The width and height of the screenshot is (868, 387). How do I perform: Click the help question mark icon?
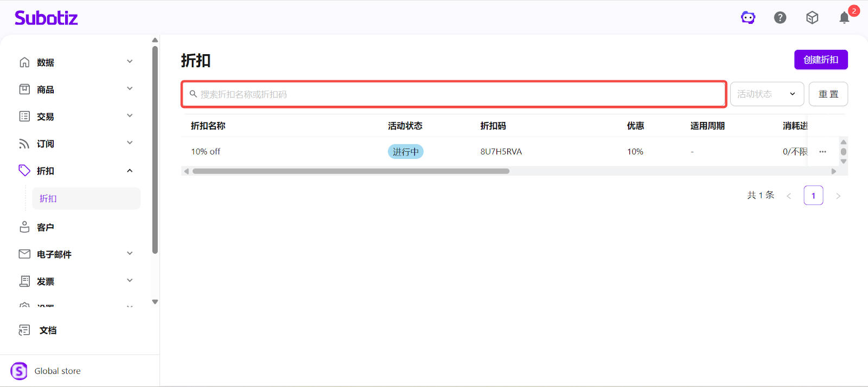tap(780, 18)
